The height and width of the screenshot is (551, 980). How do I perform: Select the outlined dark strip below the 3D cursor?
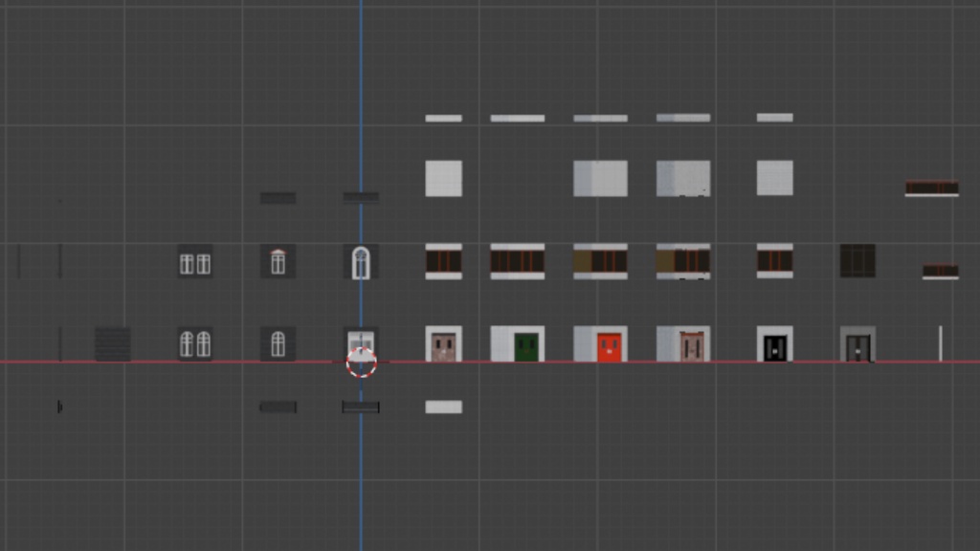pos(361,407)
